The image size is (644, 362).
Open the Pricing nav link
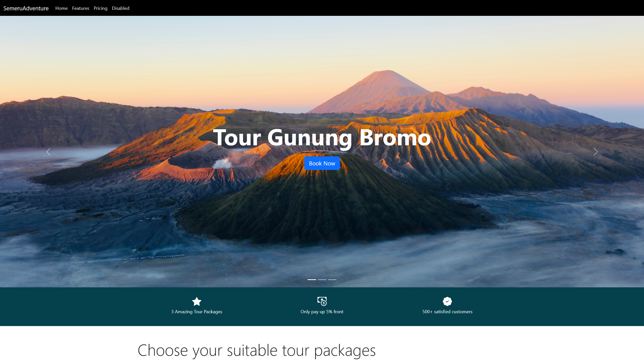coord(100,8)
